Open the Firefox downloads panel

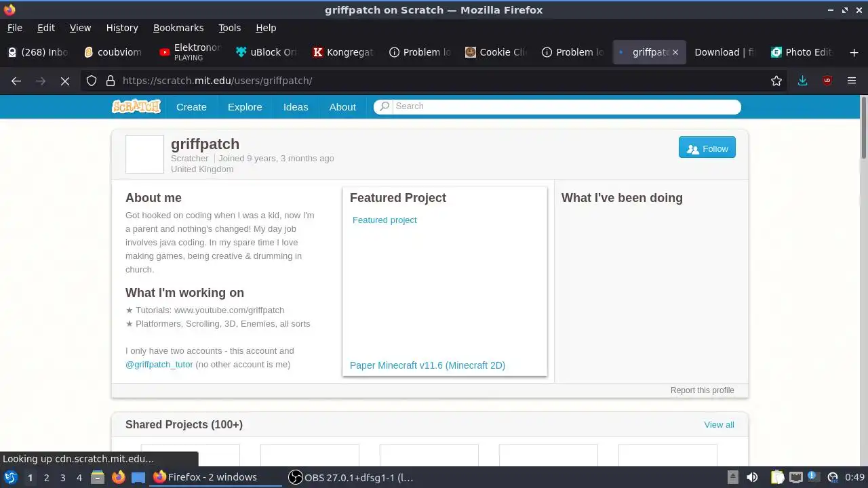click(x=803, y=81)
